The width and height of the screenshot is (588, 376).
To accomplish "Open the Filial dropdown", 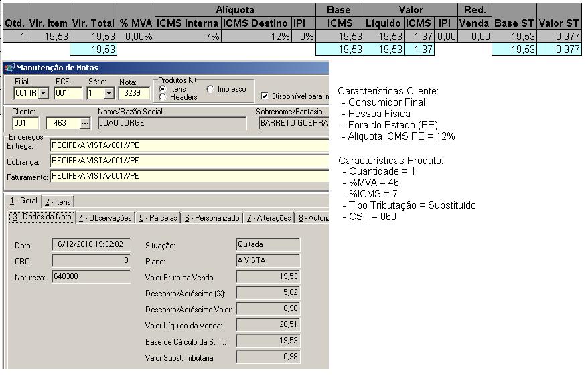I will pos(44,93).
